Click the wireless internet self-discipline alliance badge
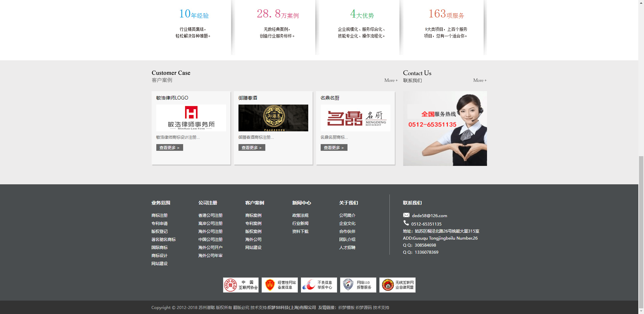Image resolution: width=644 pixels, height=314 pixels. point(397,285)
